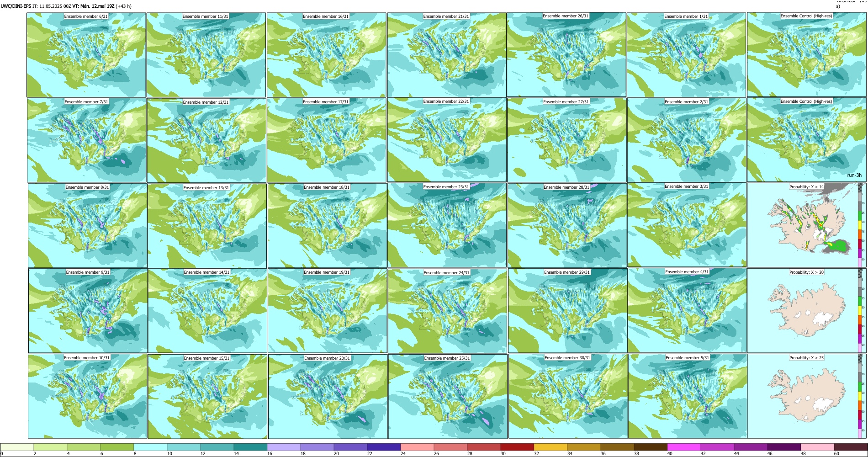Select the Ensemble member 2/31 map
Image resolution: width=868 pixels, height=457 pixels.
pyautogui.click(x=687, y=140)
